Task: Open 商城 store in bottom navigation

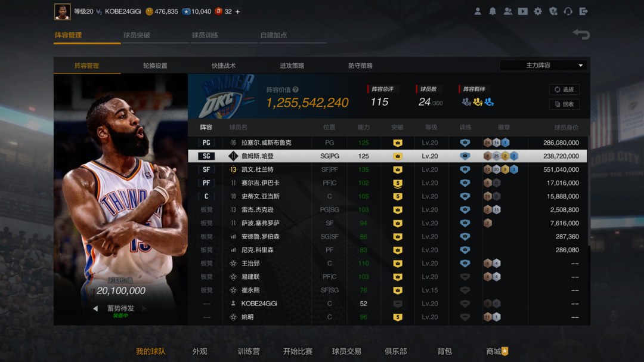Action: point(497,351)
